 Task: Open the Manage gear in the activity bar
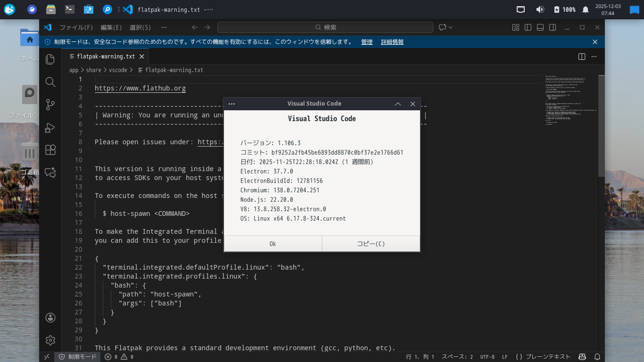pos(50,340)
